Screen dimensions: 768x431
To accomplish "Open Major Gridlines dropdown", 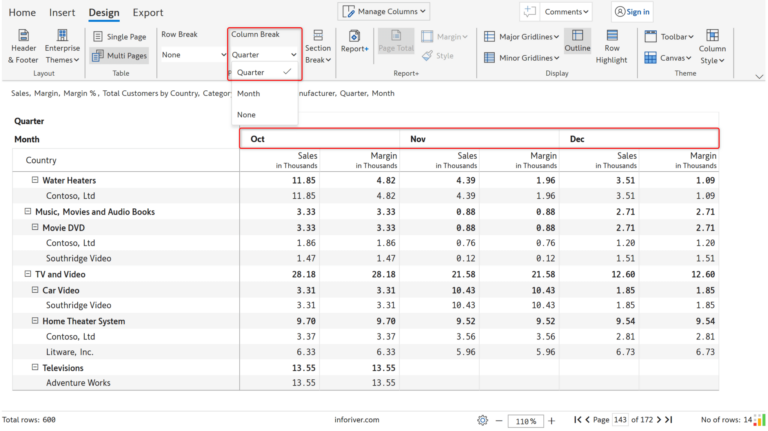I will (x=521, y=37).
